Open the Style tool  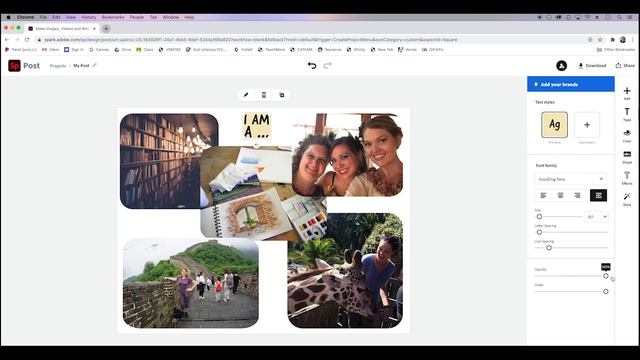coord(627,199)
